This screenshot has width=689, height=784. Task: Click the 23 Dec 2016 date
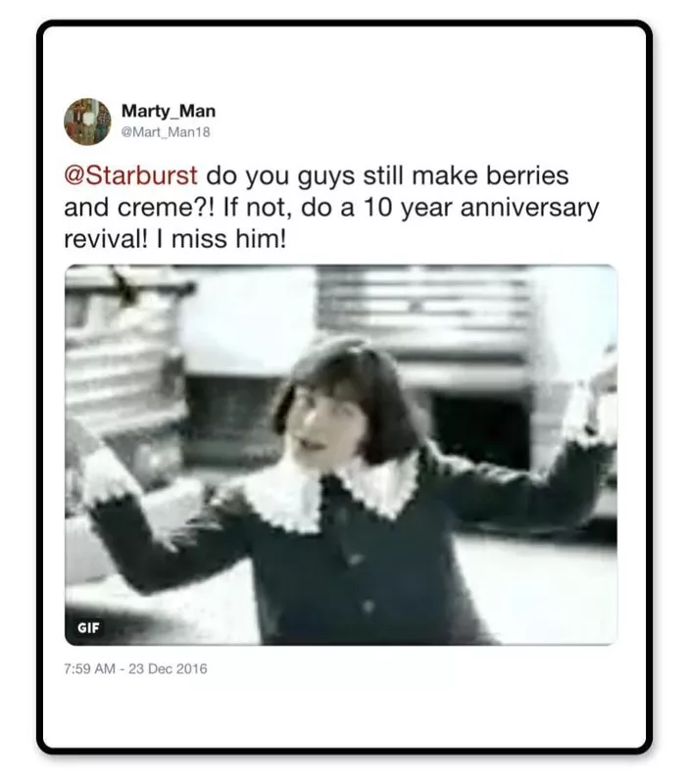click(x=168, y=668)
